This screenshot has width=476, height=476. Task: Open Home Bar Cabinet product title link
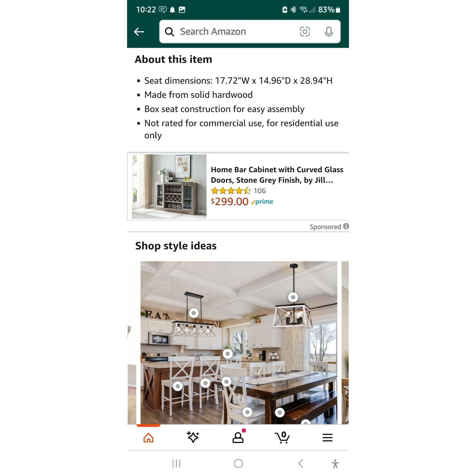(x=277, y=175)
